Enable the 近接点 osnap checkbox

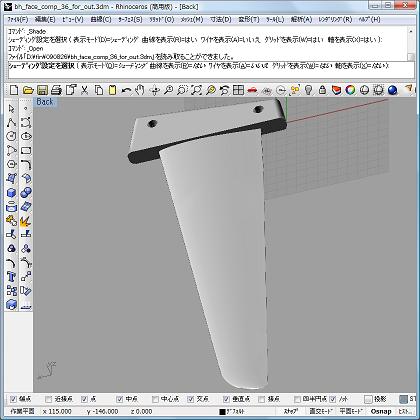pos(49,399)
